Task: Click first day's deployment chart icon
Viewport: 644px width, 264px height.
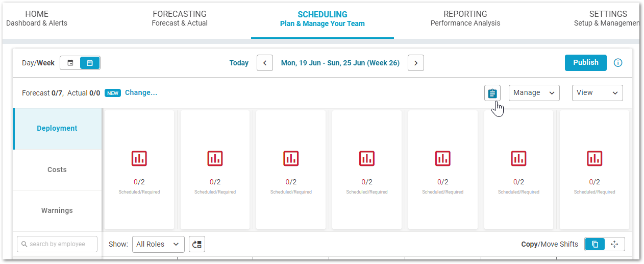Action: [x=139, y=158]
